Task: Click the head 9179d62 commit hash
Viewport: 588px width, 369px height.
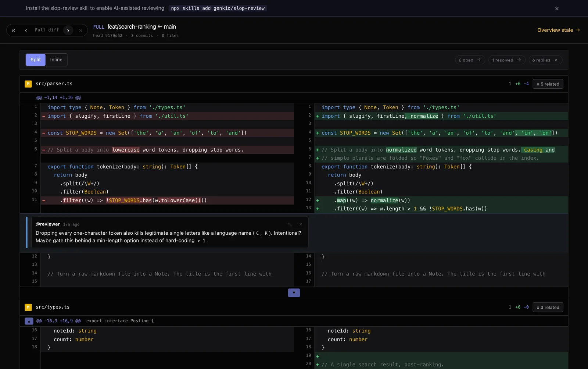Action: click(108, 36)
